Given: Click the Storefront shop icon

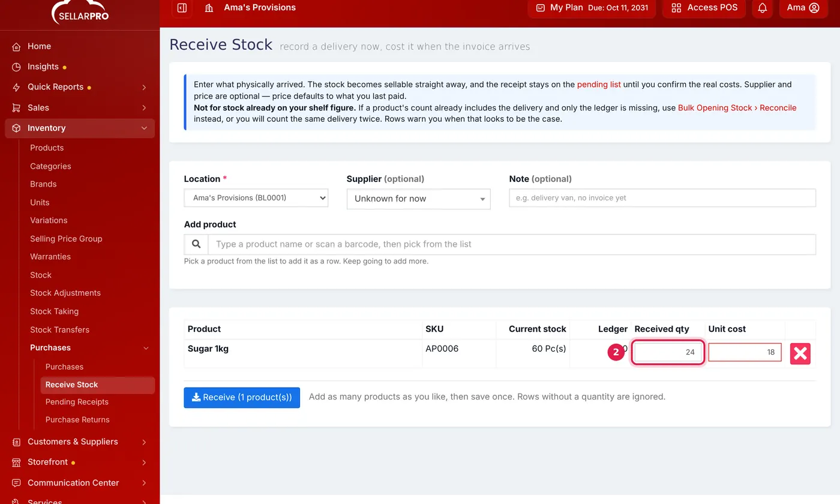Looking at the screenshot, I should pyautogui.click(x=16, y=462).
